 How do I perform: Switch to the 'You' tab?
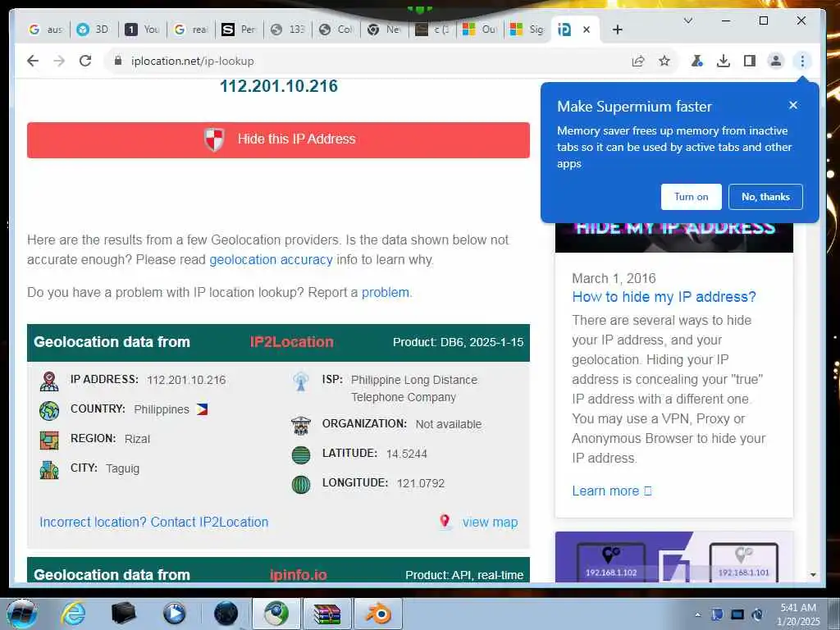coord(141,30)
